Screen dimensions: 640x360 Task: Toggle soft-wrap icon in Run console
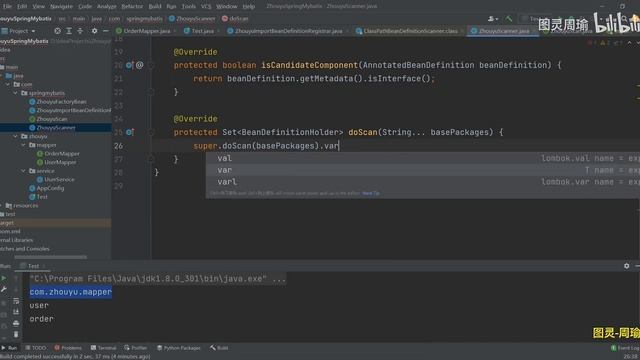(16, 301)
